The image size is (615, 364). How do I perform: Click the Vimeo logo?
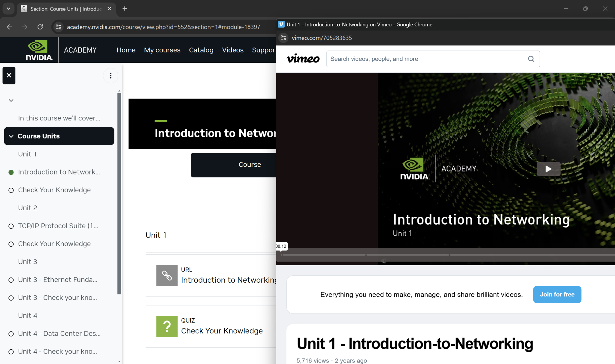tap(302, 59)
